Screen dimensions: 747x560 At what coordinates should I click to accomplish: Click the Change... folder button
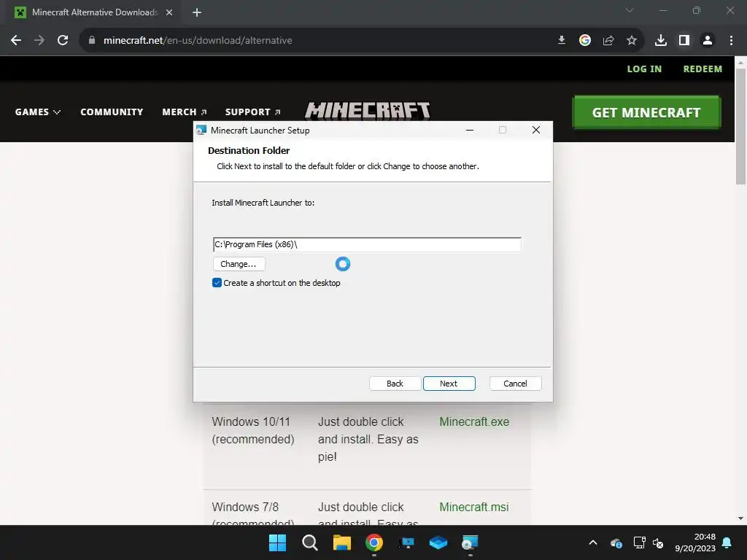click(x=239, y=264)
